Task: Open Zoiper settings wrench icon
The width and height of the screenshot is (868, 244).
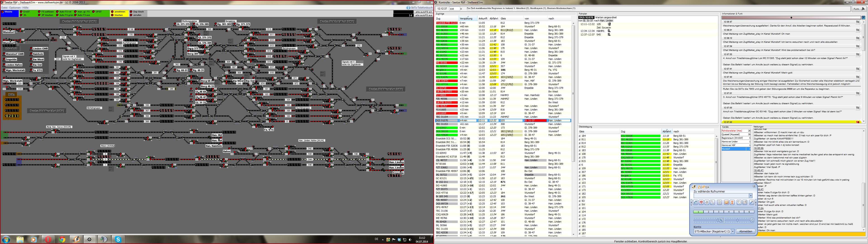Action: coord(751,203)
